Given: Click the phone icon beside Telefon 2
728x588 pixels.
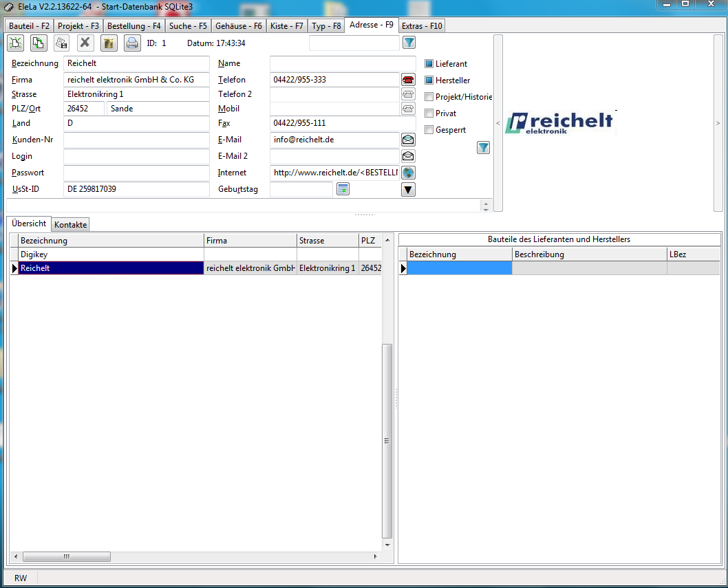Looking at the screenshot, I should pyautogui.click(x=408, y=94).
